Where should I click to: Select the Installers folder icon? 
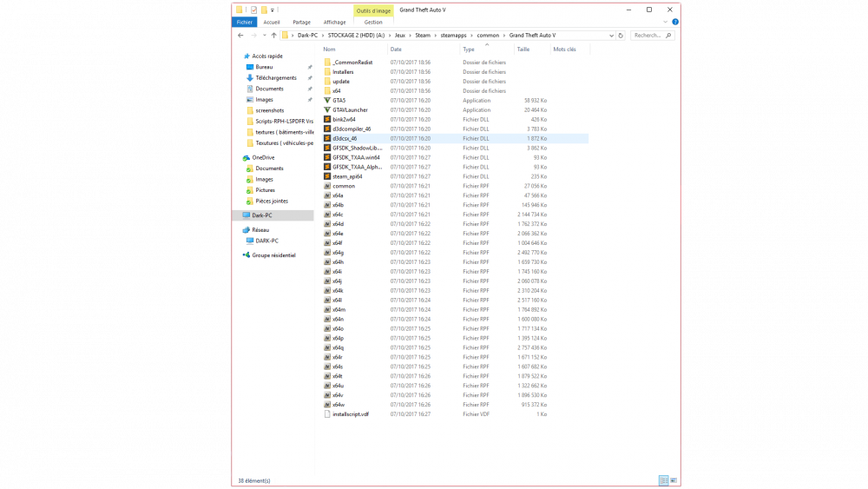click(327, 72)
